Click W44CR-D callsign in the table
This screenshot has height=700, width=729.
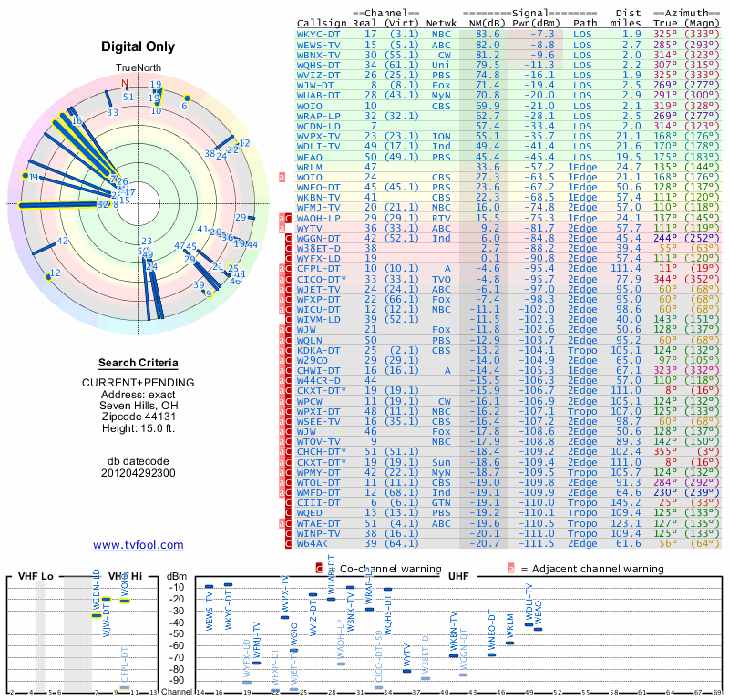point(318,380)
